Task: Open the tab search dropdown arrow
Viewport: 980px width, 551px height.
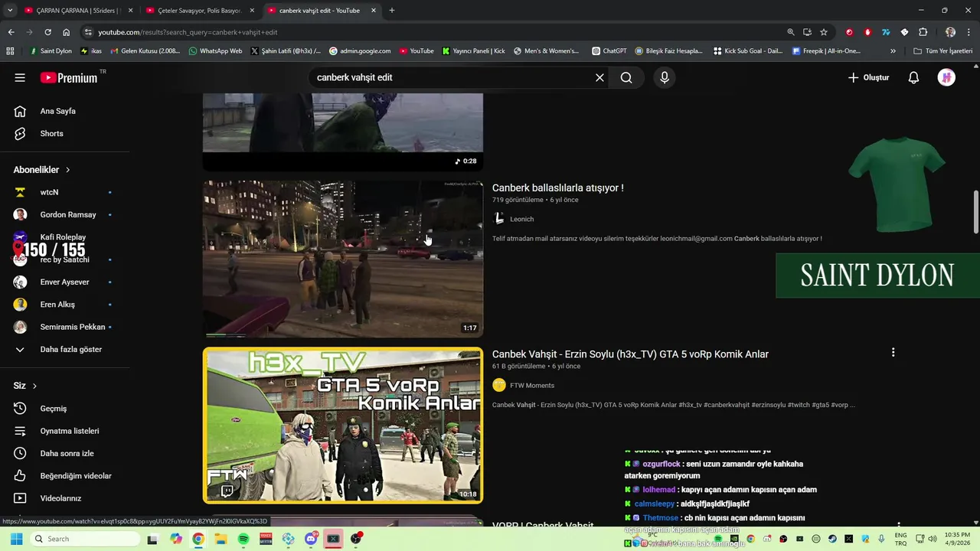Action: 10,11
